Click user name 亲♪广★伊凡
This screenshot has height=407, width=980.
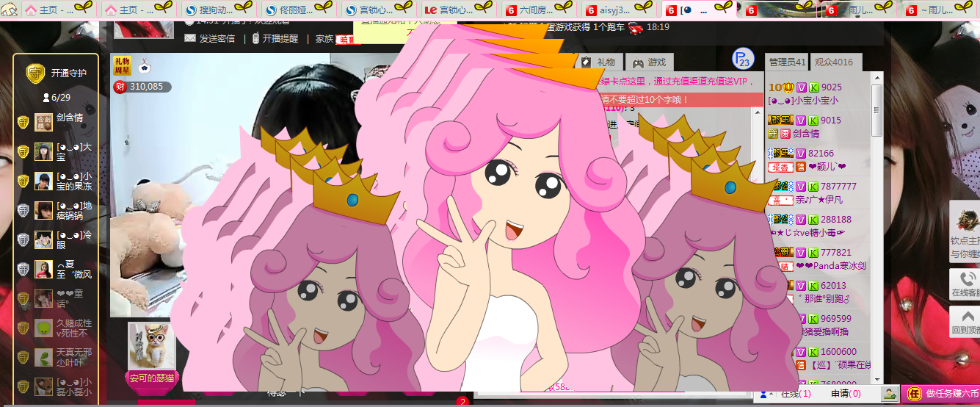tap(819, 200)
